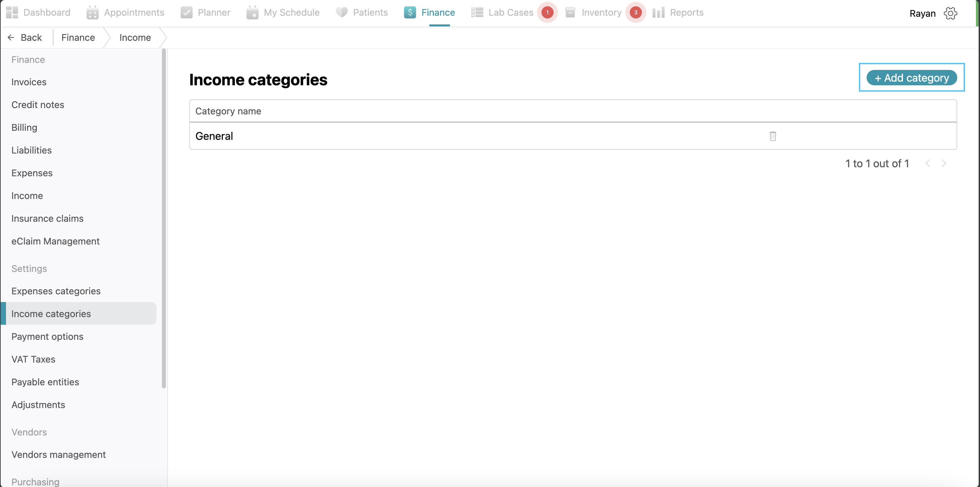This screenshot has width=980, height=487.
Task: Click the Add category button
Action: point(911,78)
